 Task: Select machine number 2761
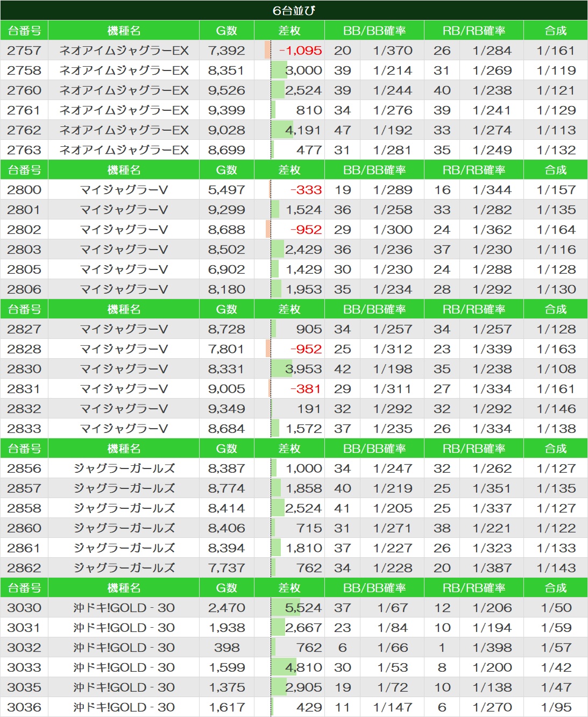(24, 110)
